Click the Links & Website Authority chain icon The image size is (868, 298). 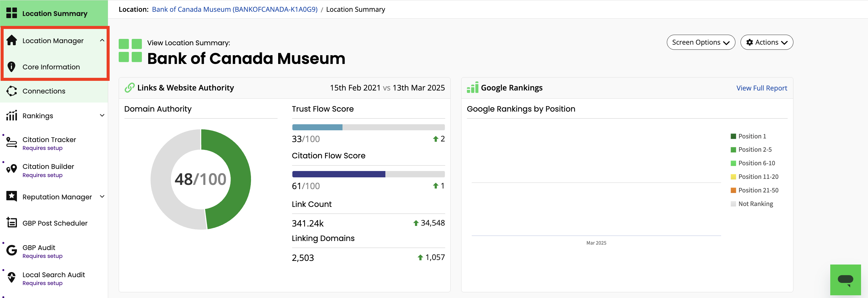[130, 88]
